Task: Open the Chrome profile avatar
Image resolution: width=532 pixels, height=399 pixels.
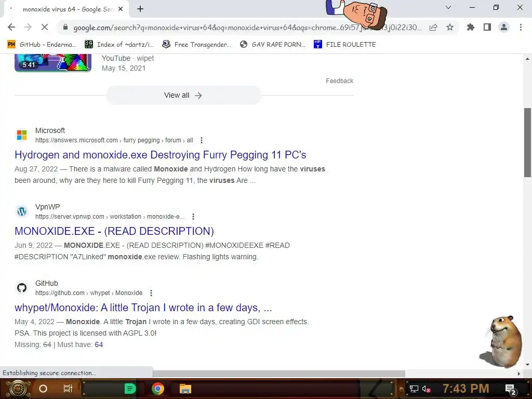Action: (504, 27)
